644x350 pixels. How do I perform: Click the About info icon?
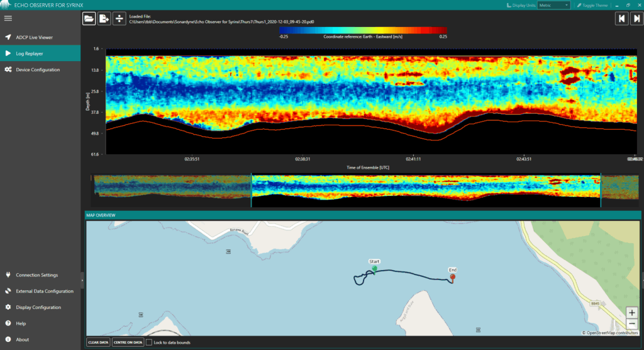[x=8, y=339]
